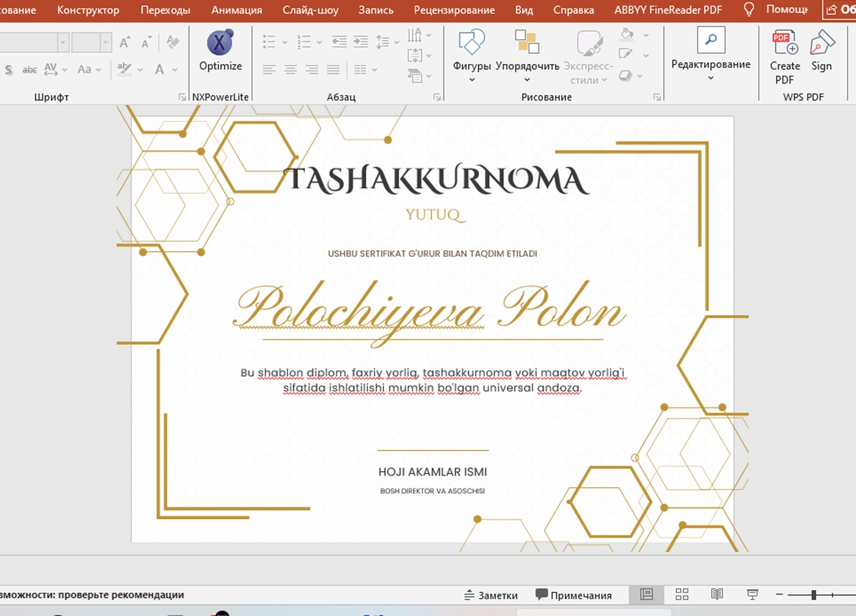
Task: Open the font name combo box arrow
Action: [63, 43]
